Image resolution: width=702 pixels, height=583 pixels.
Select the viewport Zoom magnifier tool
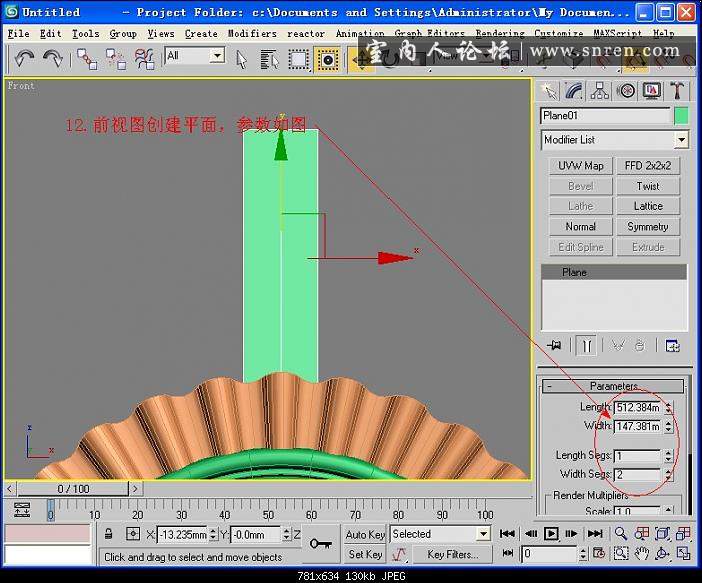621,534
